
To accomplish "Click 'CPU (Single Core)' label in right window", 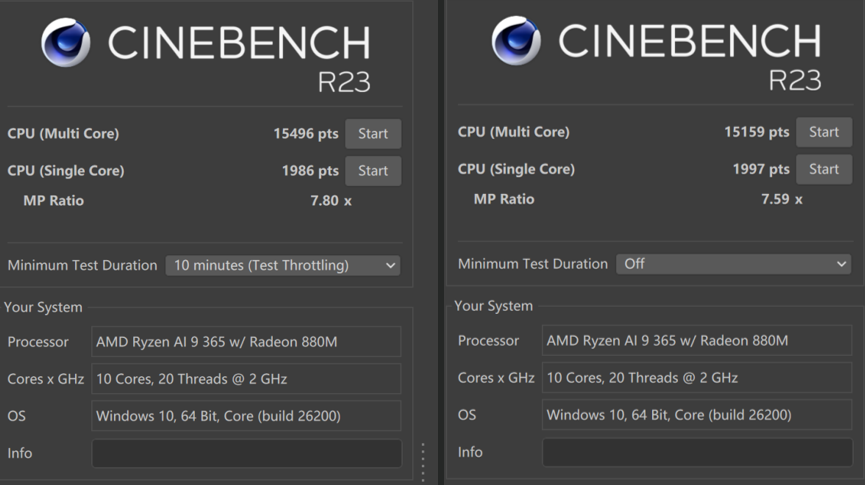I will tap(516, 169).
